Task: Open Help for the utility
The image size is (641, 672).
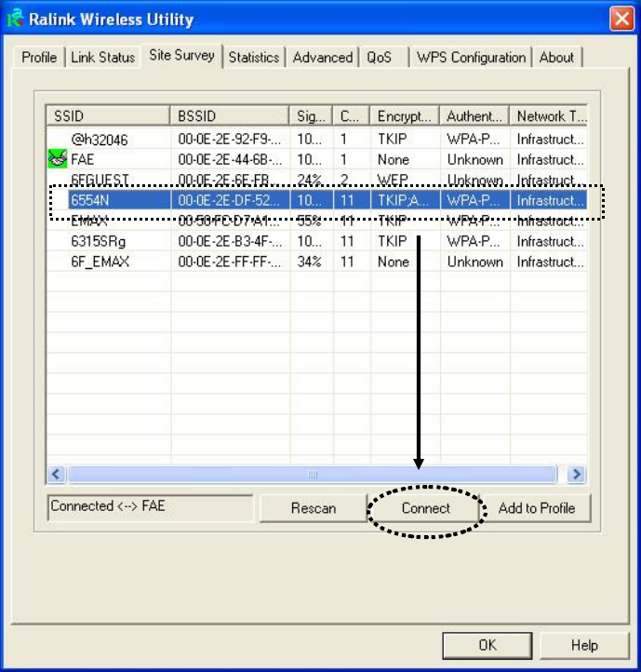Action: point(584,645)
